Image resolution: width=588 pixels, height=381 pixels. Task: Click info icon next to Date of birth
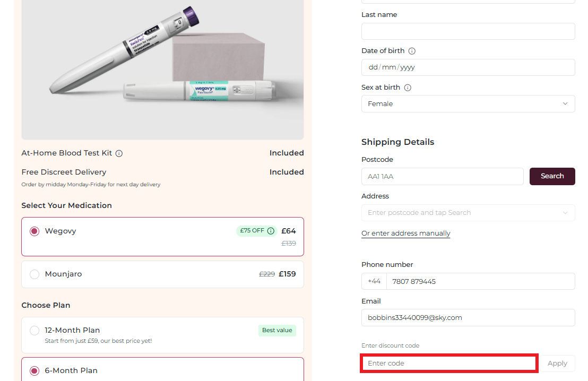point(412,51)
